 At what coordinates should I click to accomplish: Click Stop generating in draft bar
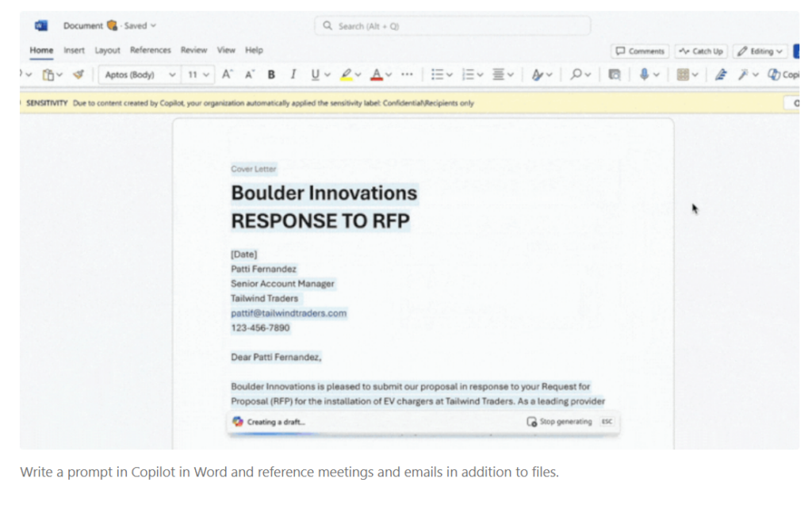[559, 422]
